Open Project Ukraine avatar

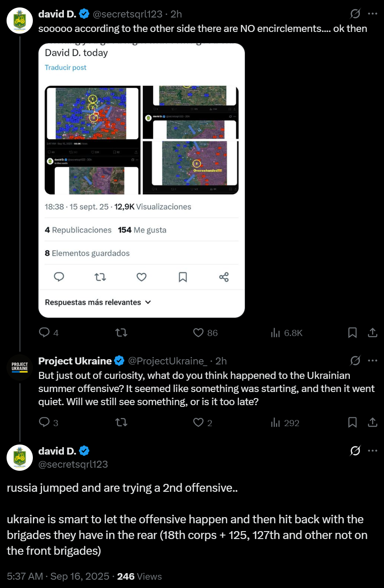[x=20, y=367]
